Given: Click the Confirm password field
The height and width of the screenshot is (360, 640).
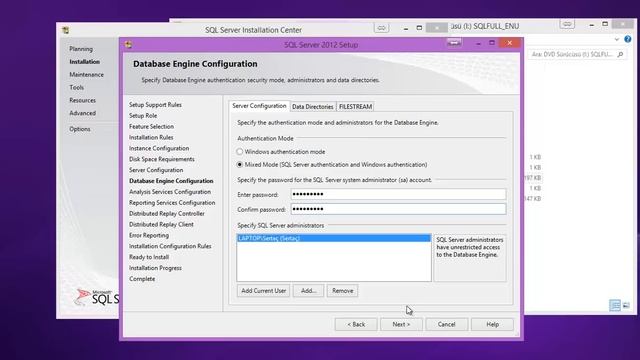Looking at the screenshot, I should click(x=398, y=209).
